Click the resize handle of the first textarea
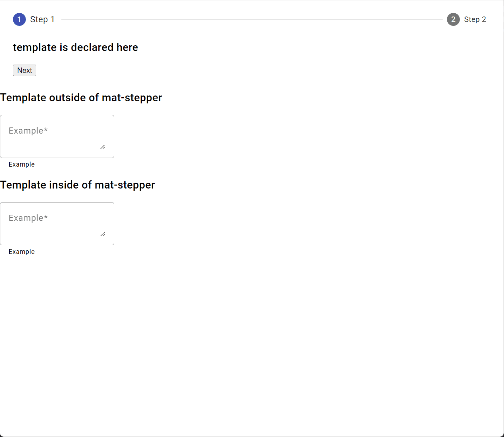The height and width of the screenshot is (437, 504). point(103,147)
